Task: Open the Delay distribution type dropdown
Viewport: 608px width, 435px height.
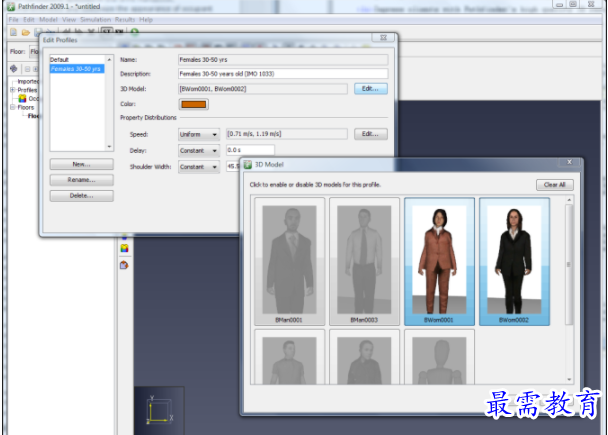Action: 198,150
